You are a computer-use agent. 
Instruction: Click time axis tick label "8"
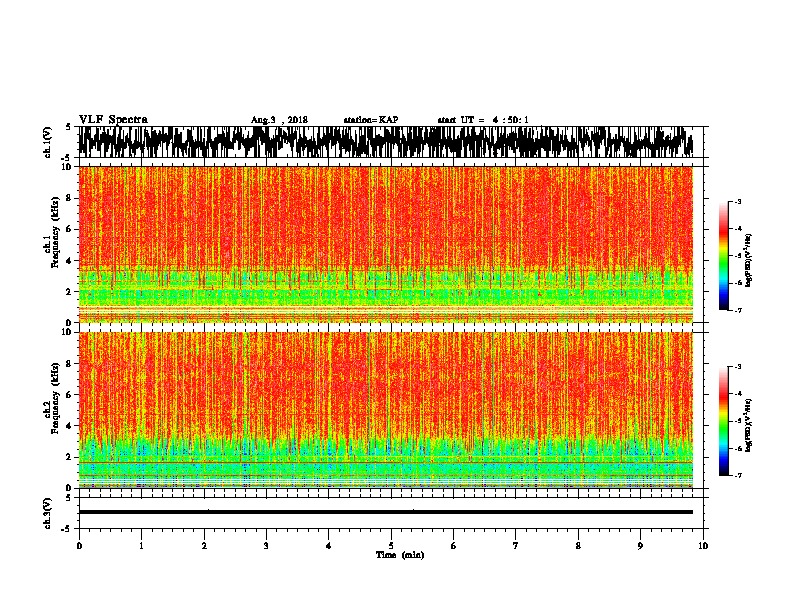[578, 546]
